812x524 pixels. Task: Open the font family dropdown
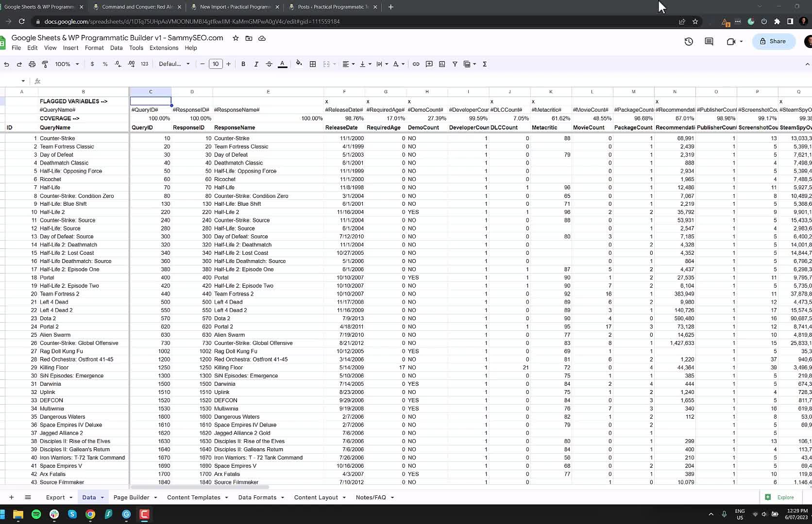[174, 64]
